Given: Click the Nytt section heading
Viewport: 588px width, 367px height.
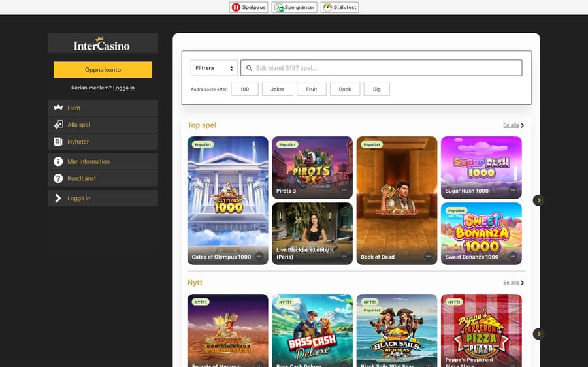Looking at the screenshot, I should pyautogui.click(x=195, y=283).
